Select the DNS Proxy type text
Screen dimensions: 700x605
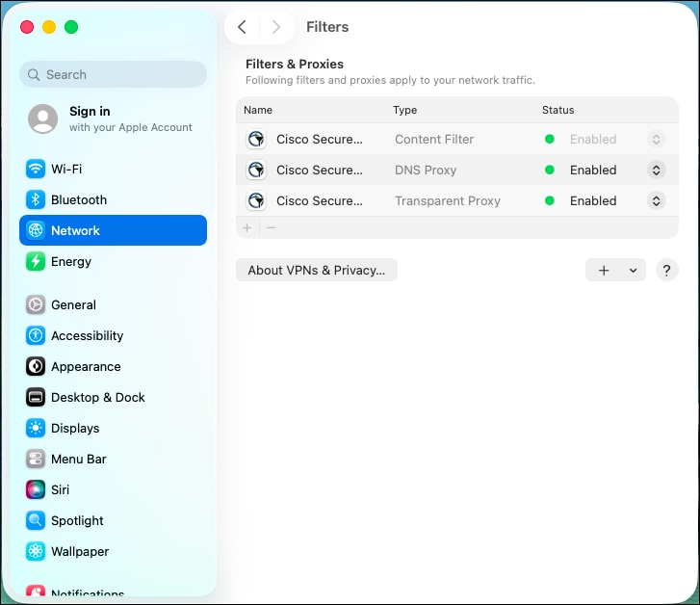point(426,170)
